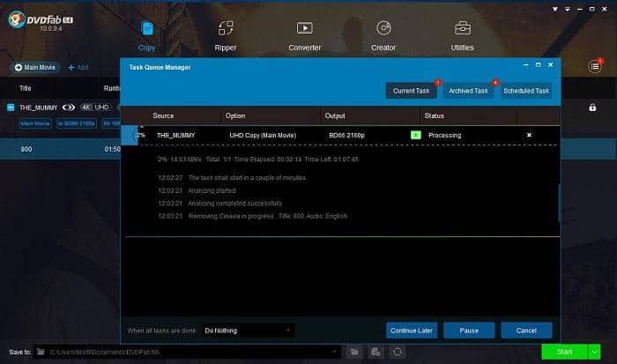Click the Output column header
This screenshot has height=364, width=617.
(x=335, y=115)
